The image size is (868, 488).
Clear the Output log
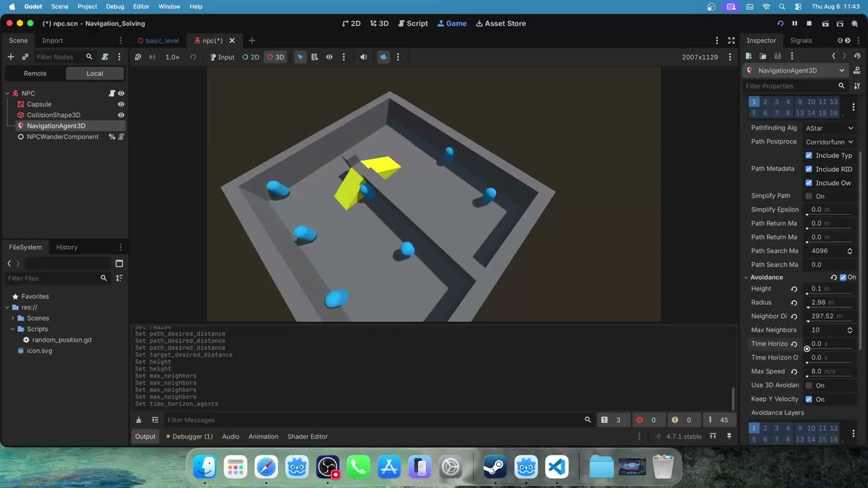pyautogui.click(x=139, y=420)
